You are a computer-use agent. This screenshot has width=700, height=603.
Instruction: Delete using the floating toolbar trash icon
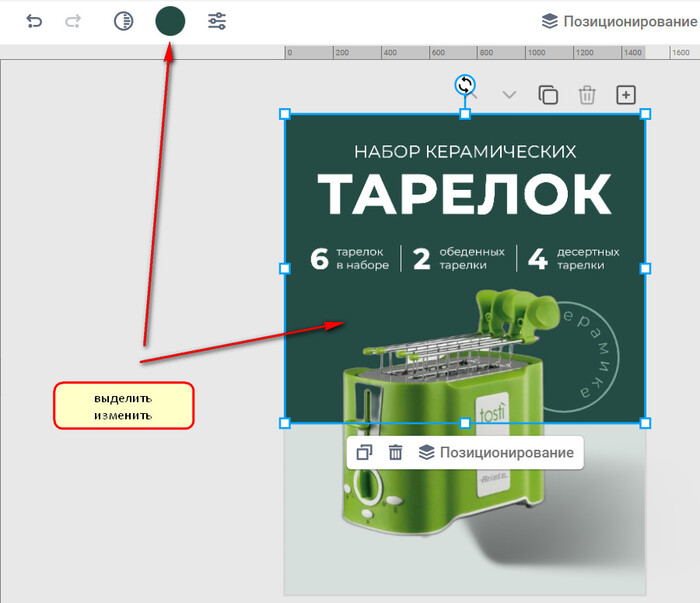click(395, 452)
